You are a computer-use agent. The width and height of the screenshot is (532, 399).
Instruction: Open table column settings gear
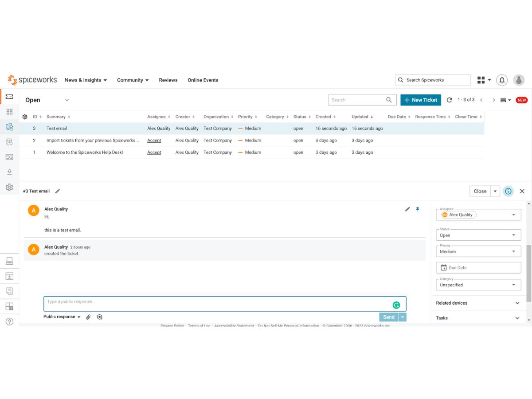[x=25, y=117]
